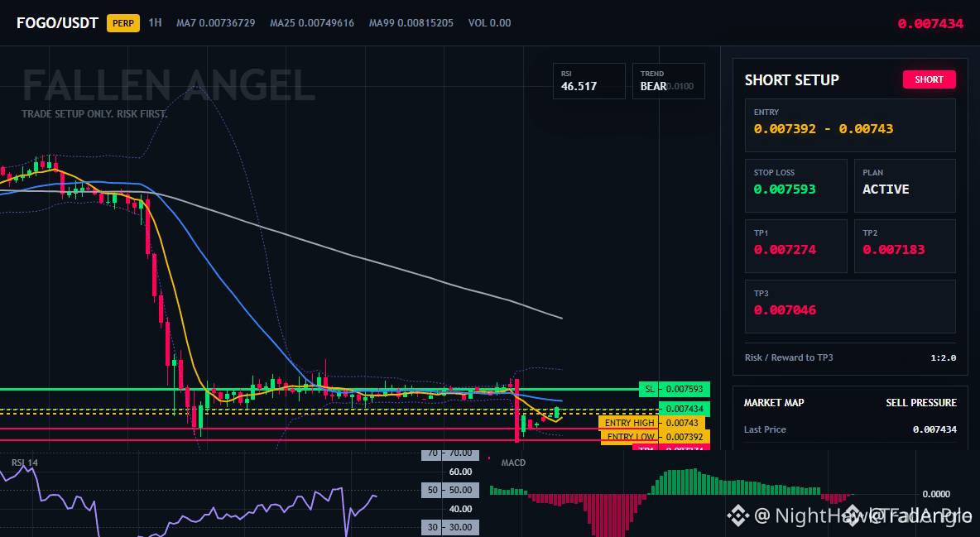Image resolution: width=980 pixels, height=537 pixels.
Task: Click the red 0.007434 header price
Action: click(930, 24)
